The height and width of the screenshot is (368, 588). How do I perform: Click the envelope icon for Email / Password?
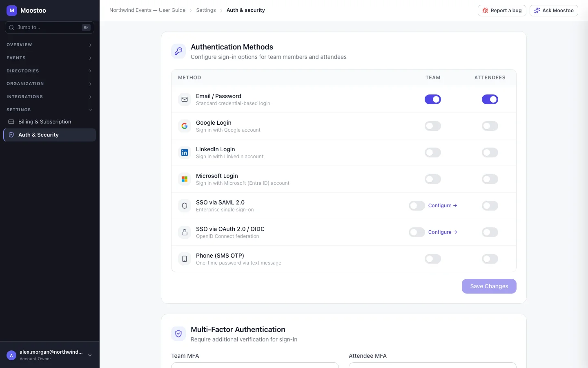pos(185,99)
